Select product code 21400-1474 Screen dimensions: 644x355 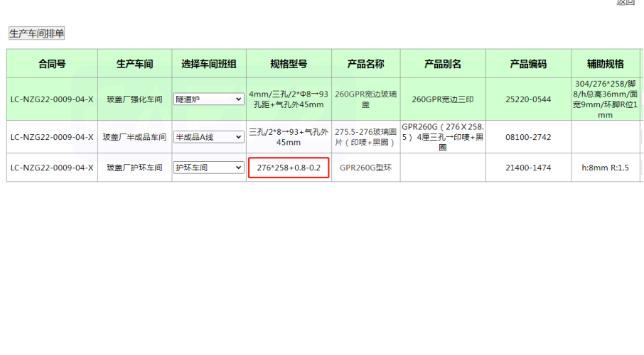click(x=528, y=168)
